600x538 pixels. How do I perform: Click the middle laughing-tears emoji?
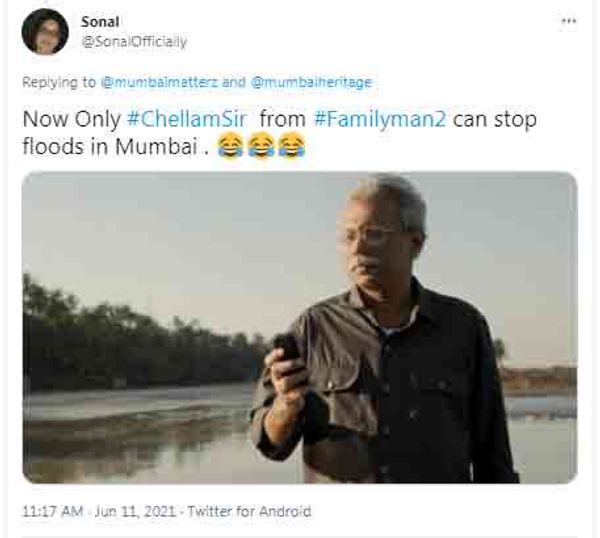261,146
